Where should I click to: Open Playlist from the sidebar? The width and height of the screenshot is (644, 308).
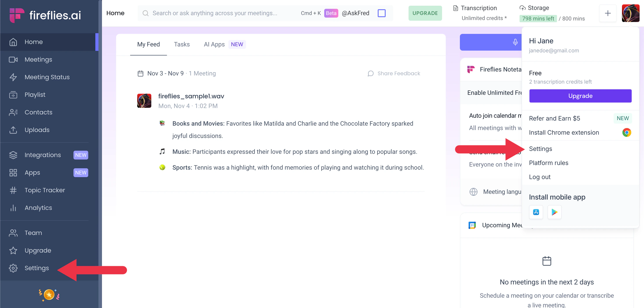click(35, 95)
